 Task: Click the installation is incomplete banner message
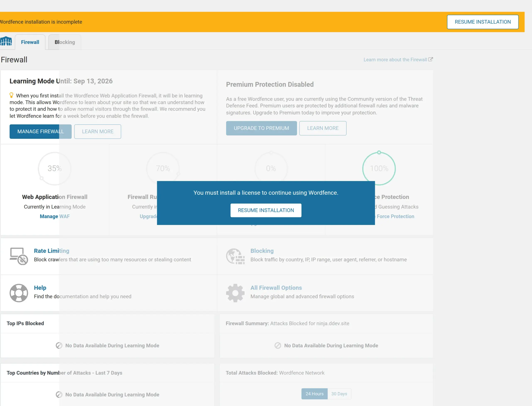[x=41, y=22]
